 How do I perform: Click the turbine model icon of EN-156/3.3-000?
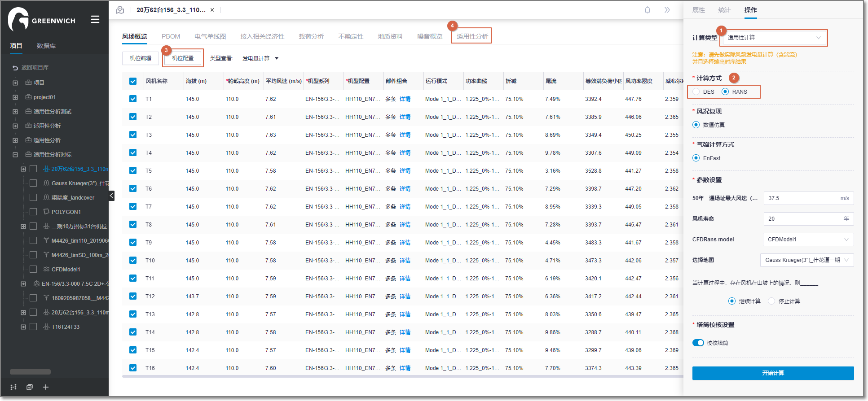click(x=37, y=284)
